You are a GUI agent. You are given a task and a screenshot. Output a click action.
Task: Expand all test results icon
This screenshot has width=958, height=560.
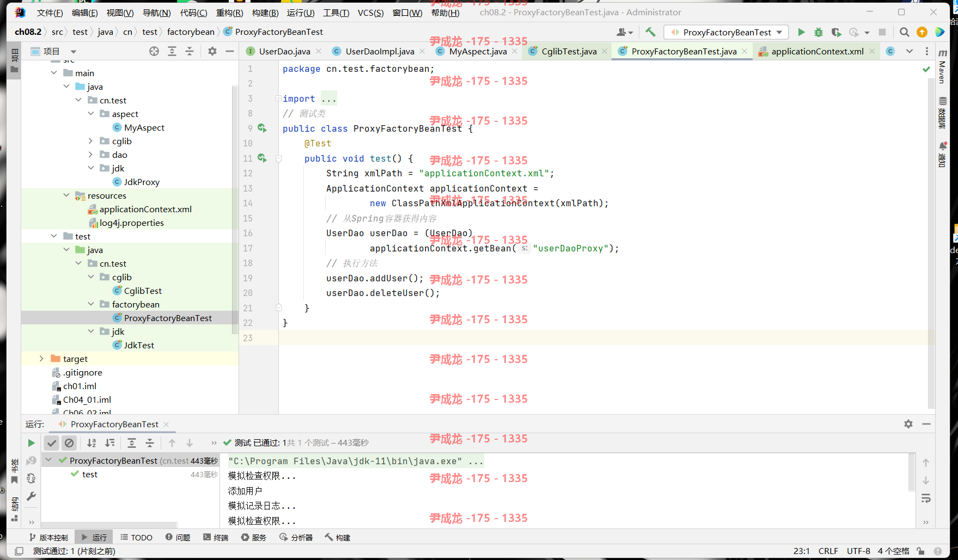click(x=132, y=443)
